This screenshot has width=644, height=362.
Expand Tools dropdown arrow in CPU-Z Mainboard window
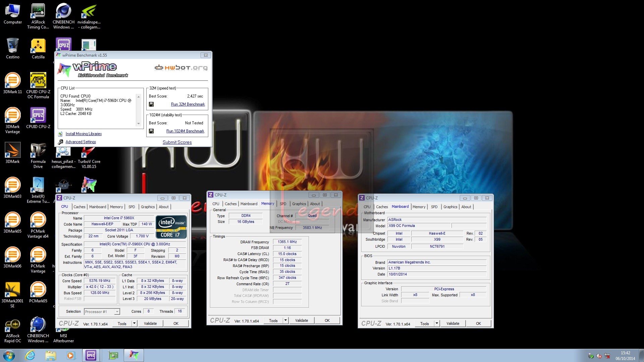tap(437, 323)
